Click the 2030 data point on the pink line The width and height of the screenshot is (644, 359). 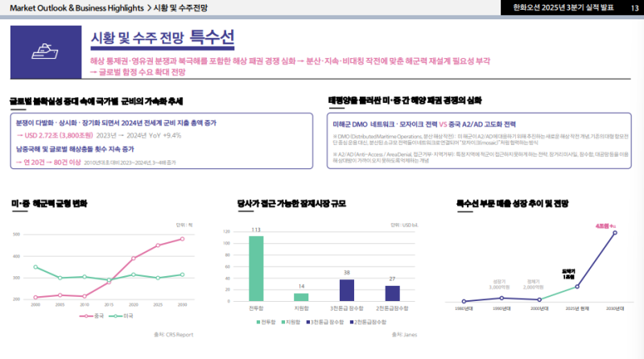(183, 238)
